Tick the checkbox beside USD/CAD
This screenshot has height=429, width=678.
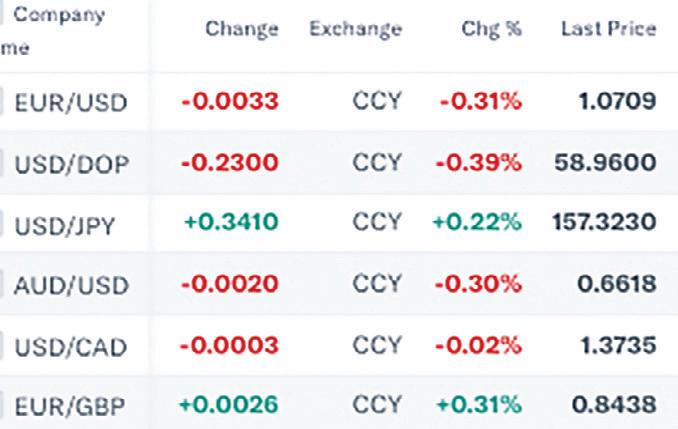tap(1, 346)
